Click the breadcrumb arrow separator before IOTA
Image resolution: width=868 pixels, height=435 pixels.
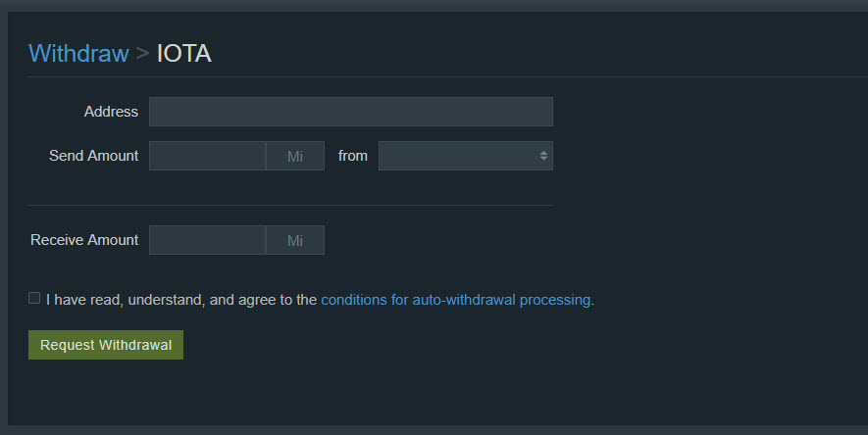[x=143, y=53]
